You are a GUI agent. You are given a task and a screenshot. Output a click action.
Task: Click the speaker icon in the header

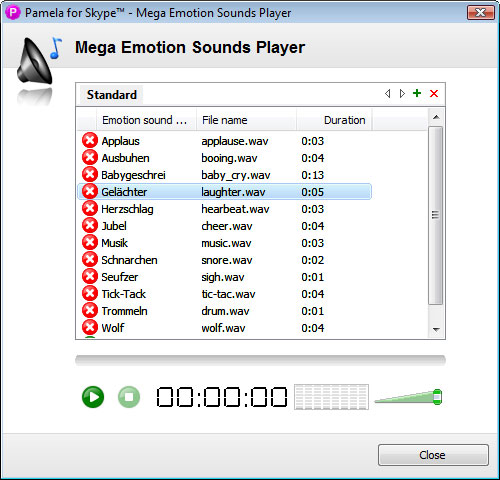coord(35,61)
